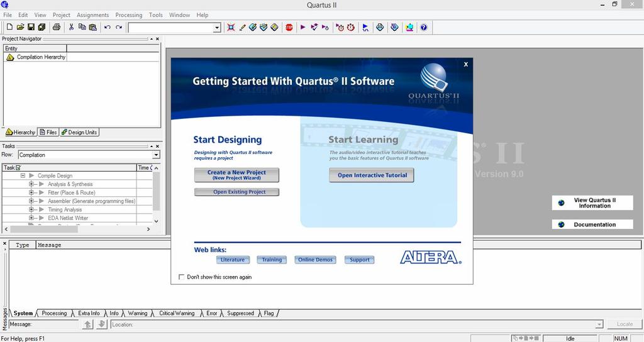644x342 pixels.
Task: Expand the Fitter (Place & Route) node
Action: [31, 192]
